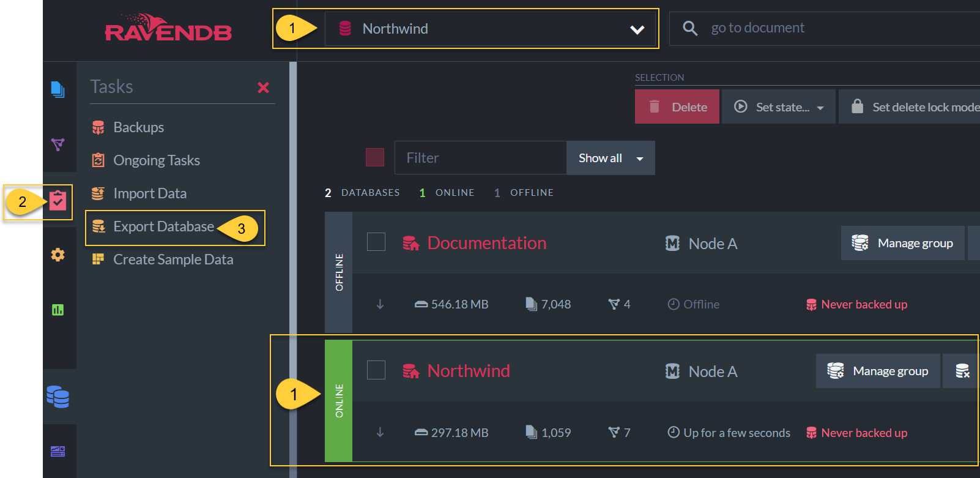Open the Documents sidebar icon
Viewport: 980px width, 478px height.
pyautogui.click(x=58, y=89)
